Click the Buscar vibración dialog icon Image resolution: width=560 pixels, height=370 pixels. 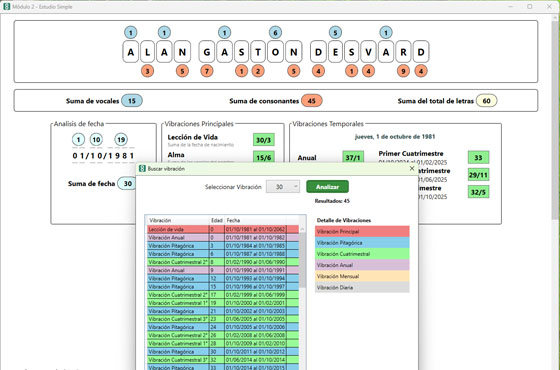pyautogui.click(x=142, y=169)
